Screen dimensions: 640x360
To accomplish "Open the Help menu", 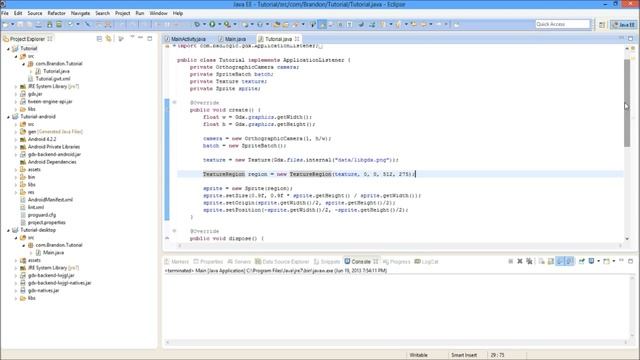I will (178, 13).
